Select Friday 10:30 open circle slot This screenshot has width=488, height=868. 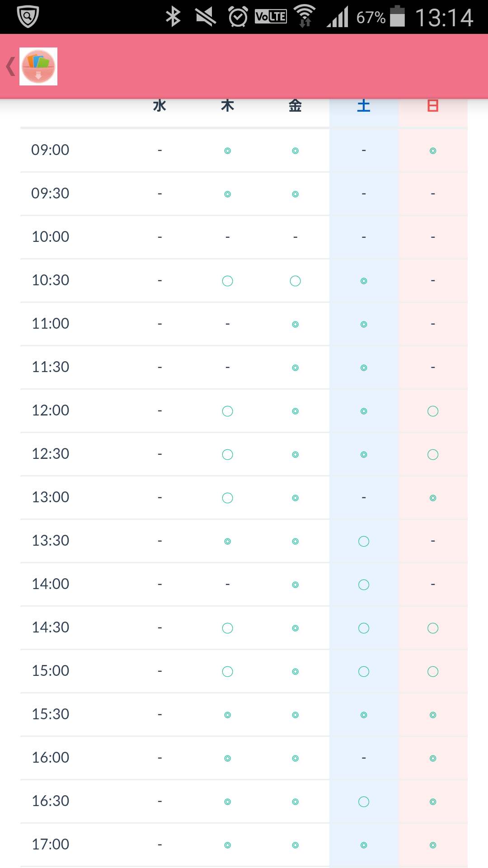[x=296, y=281]
